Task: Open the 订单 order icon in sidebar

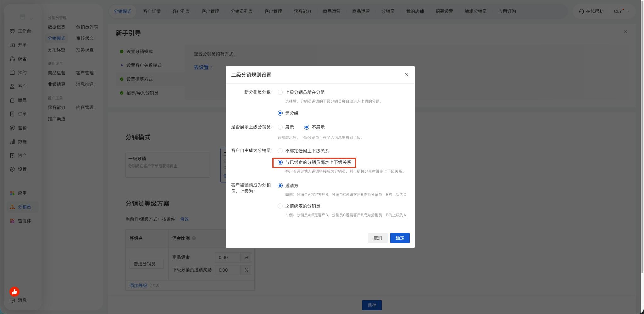Action: click(x=12, y=114)
